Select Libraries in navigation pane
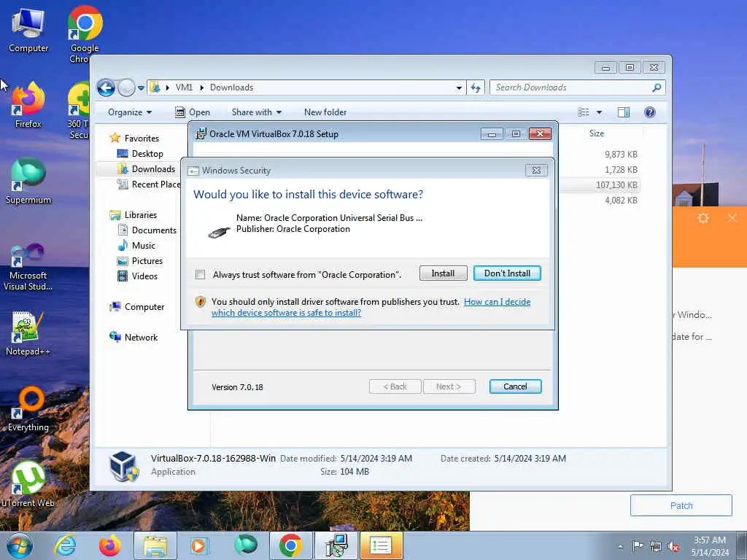 (x=141, y=215)
